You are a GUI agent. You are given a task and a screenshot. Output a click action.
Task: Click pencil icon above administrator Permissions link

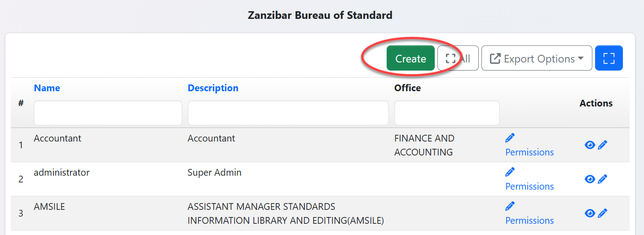510,172
